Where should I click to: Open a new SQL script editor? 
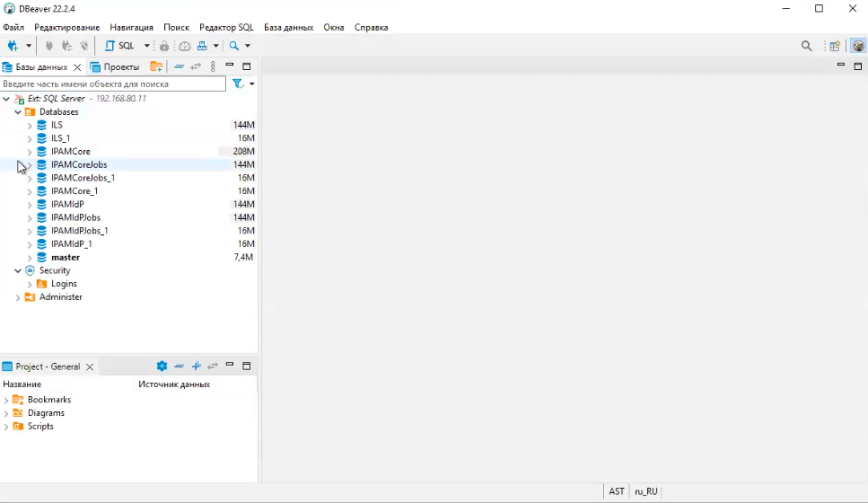click(119, 46)
